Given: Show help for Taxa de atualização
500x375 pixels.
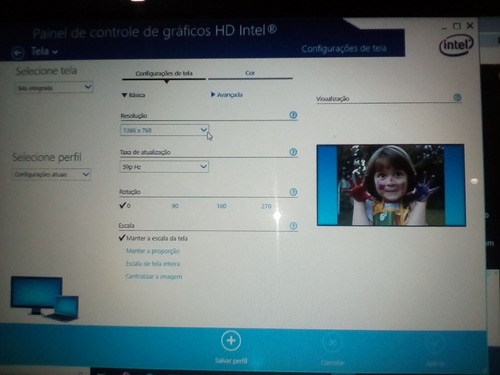Looking at the screenshot, I should 293,152.
